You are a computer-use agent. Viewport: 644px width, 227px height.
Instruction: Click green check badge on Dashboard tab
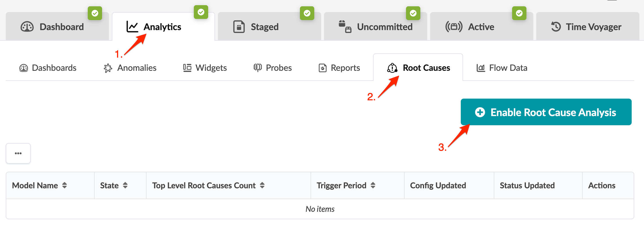tap(95, 13)
